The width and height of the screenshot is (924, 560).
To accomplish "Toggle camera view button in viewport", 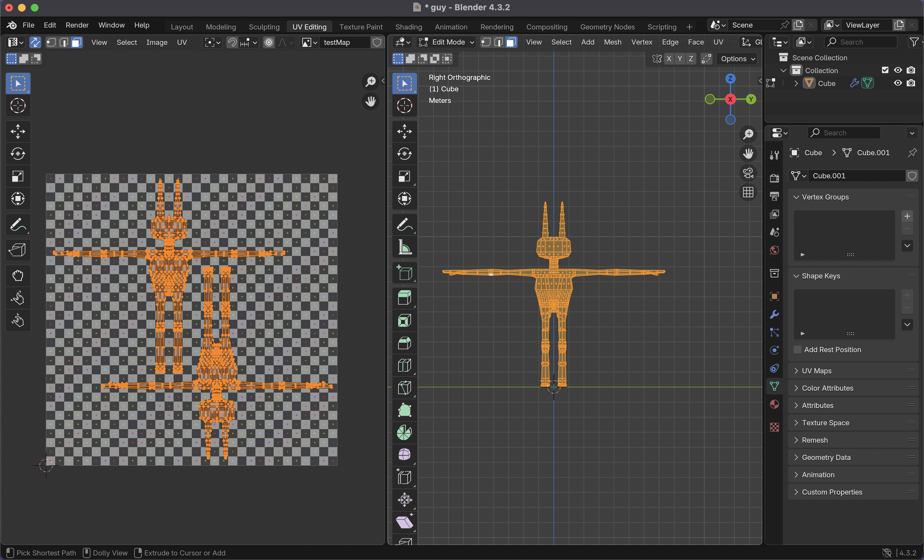I will pyautogui.click(x=748, y=173).
